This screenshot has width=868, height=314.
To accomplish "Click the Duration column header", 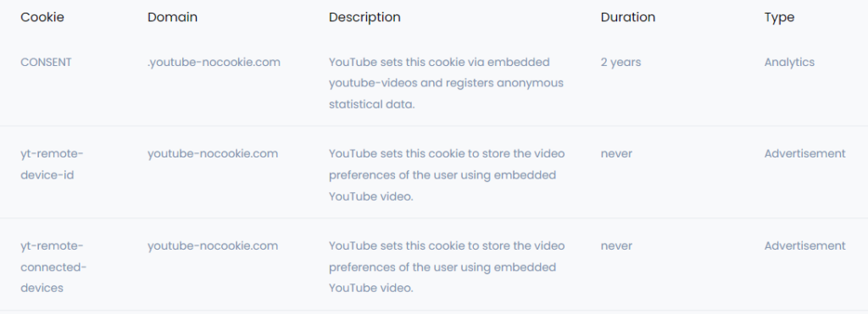I will [628, 17].
